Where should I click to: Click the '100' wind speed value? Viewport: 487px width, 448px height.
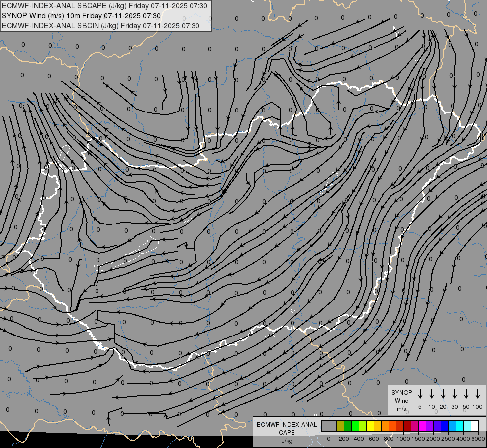pos(478,407)
